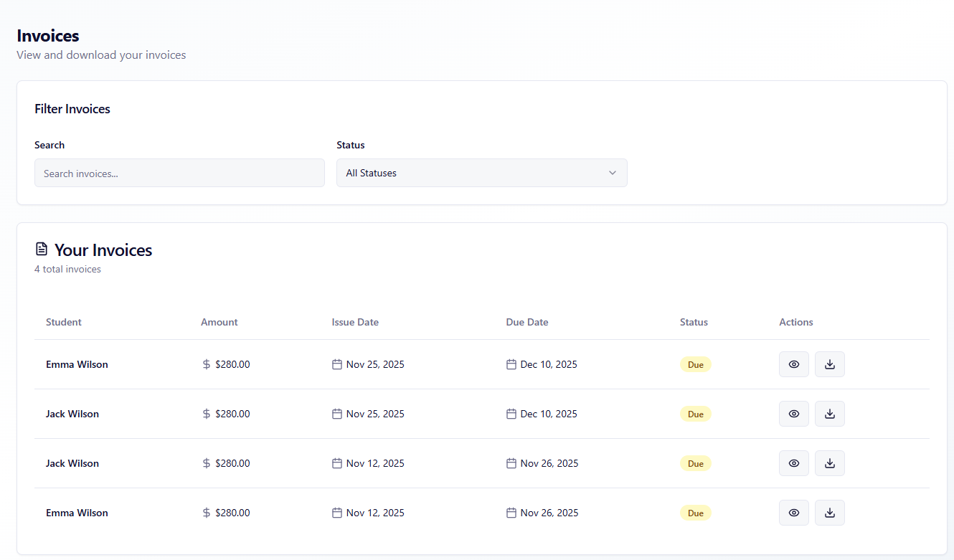
Task: View Jack Wilson's Dec 10 due invoice
Action: [793, 414]
